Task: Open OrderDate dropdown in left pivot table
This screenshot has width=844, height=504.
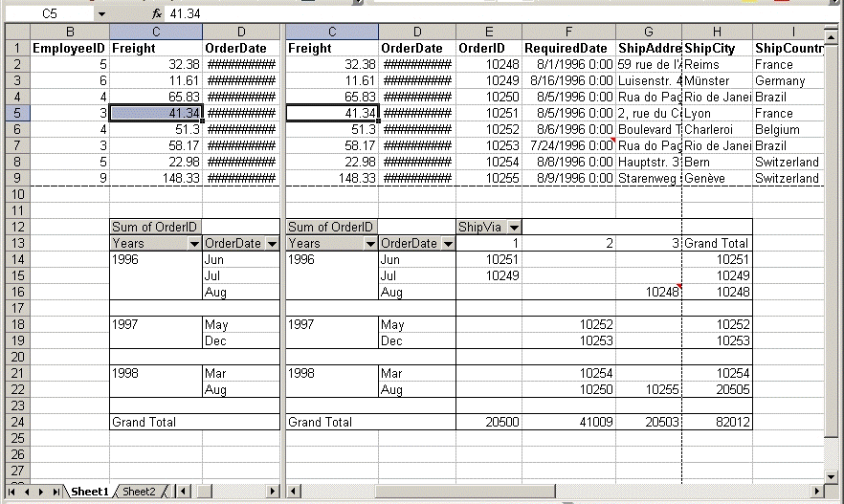Action: 272,244
